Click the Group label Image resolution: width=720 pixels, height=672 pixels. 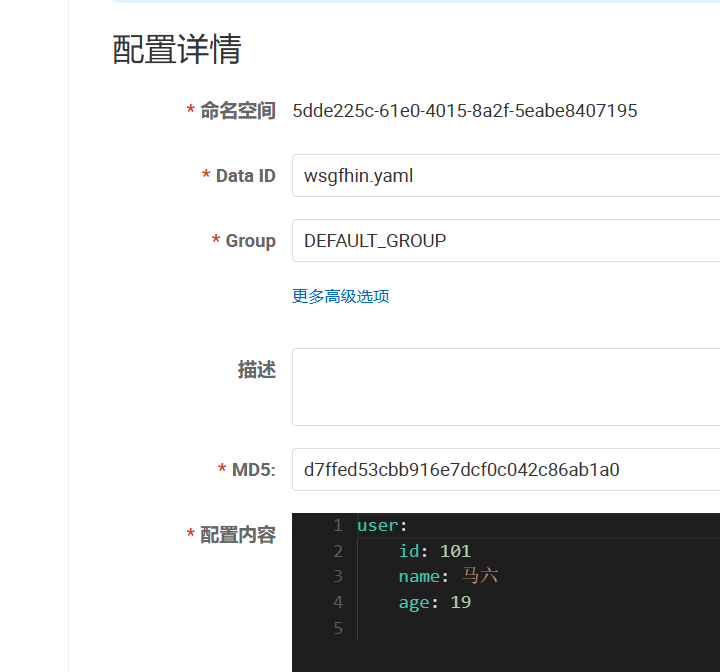[250, 241]
